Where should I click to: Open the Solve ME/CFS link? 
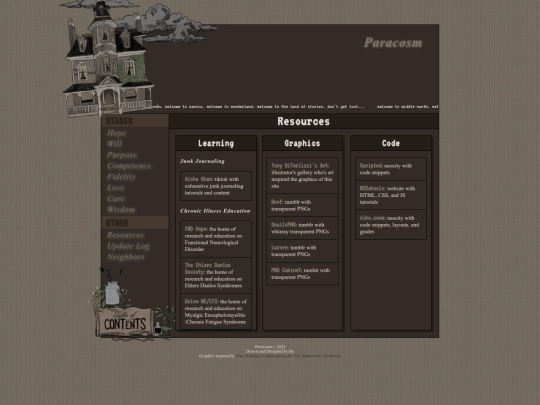(x=201, y=301)
